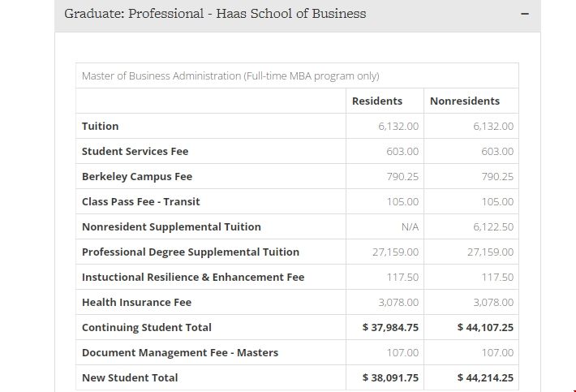Select the Nonresident Supplemental Tuition row label
The width and height of the screenshot is (576, 392).
point(171,226)
